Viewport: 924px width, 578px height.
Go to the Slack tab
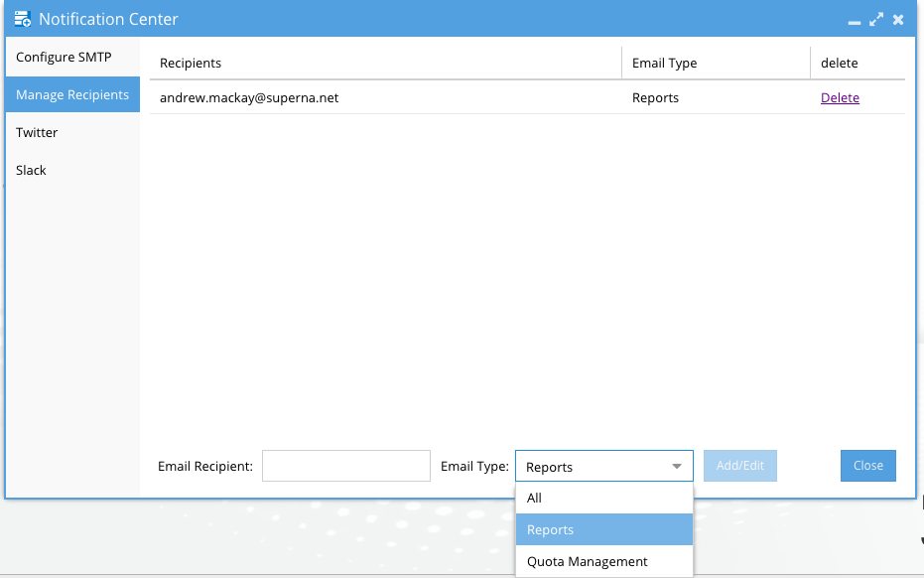tap(31, 171)
